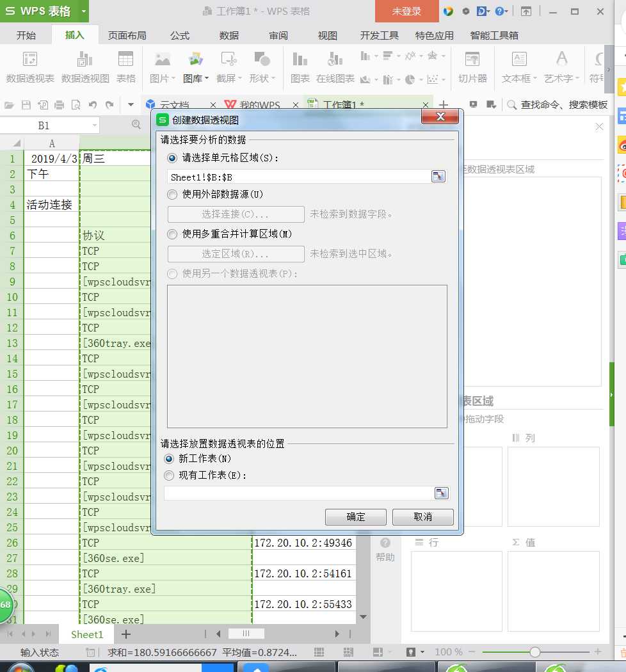Click range selector icon beside Sheet1!$B:$B
Viewport: 626px width, 672px height.
coord(438,177)
